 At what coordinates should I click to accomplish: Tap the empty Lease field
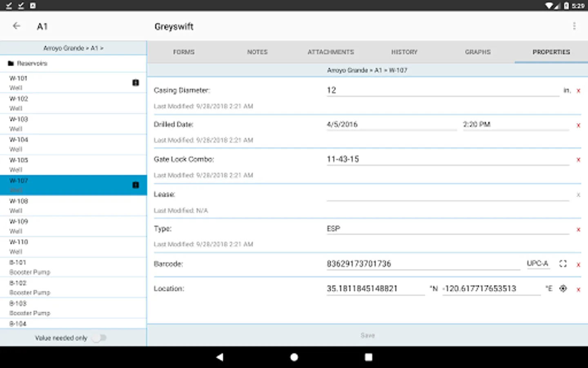pyautogui.click(x=448, y=195)
